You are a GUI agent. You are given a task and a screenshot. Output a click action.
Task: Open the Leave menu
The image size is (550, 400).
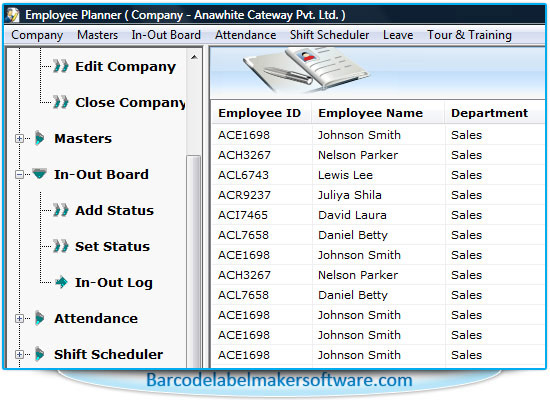(x=398, y=35)
